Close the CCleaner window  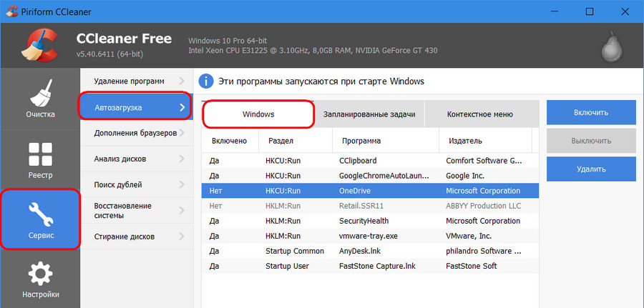[625, 11]
